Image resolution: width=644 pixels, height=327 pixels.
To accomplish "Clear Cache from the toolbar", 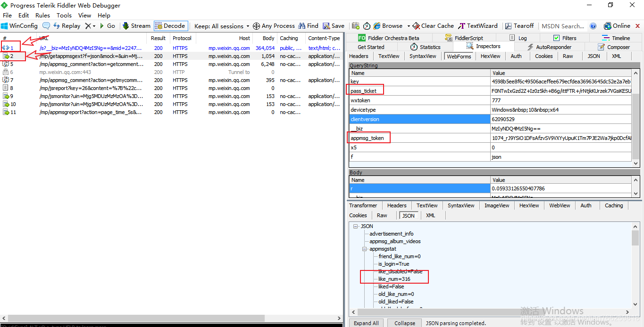I will (433, 26).
